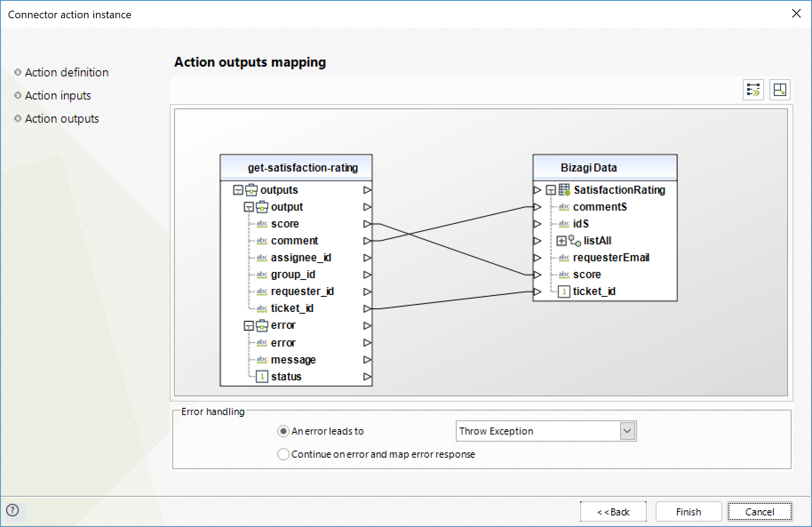Click the auto-map toolbar icon

(753, 90)
